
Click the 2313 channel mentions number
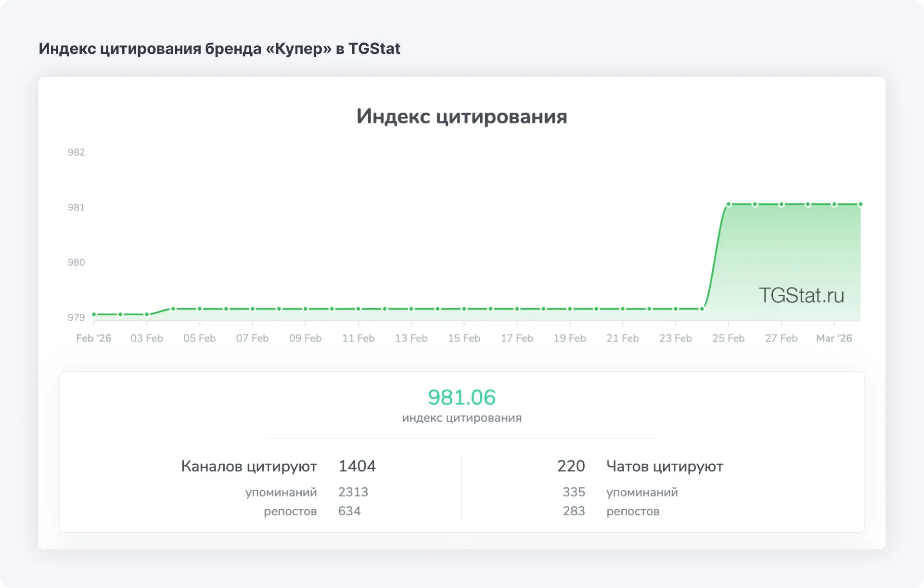[353, 492]
